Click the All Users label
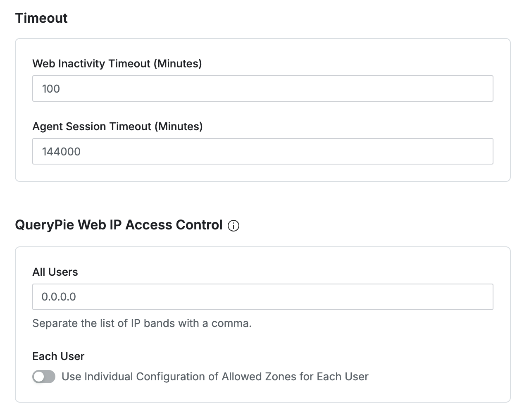Viewport: 529px width, 420px height. [55, 272]
